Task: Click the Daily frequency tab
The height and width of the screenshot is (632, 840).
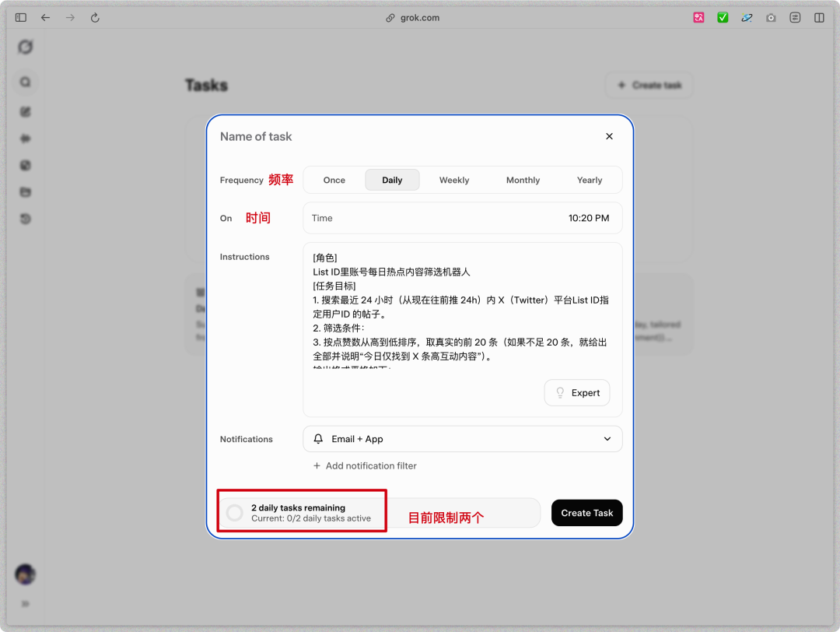Action: pyautogui.click(x=392, y=180)
